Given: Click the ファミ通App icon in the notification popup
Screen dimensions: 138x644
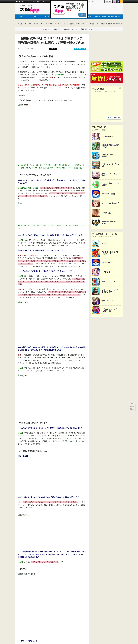Looking at the screenshot, I should coord(59,9).
